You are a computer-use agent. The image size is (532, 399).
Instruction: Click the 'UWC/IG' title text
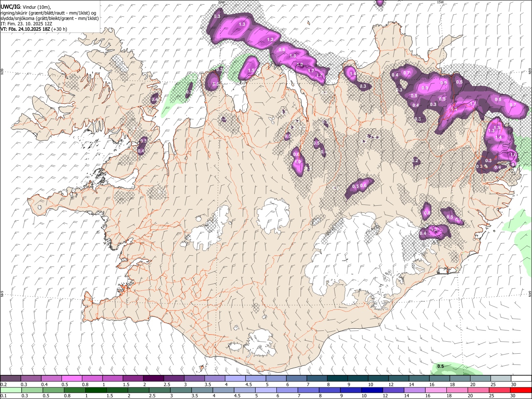pos(10,7)
